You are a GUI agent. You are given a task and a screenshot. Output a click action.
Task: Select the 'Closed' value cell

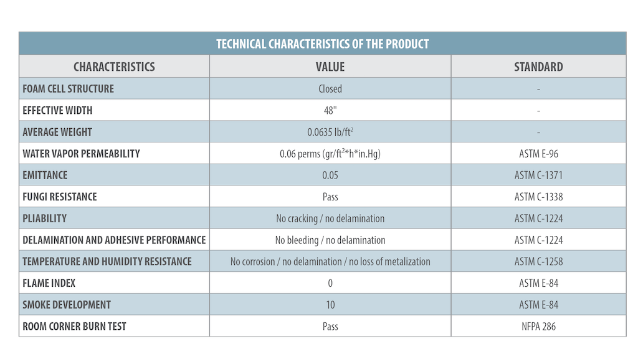coord(330,88)
